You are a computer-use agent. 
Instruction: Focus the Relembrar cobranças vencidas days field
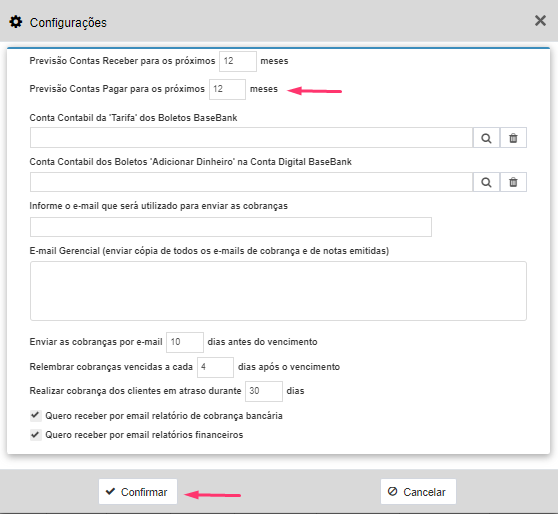215,367
